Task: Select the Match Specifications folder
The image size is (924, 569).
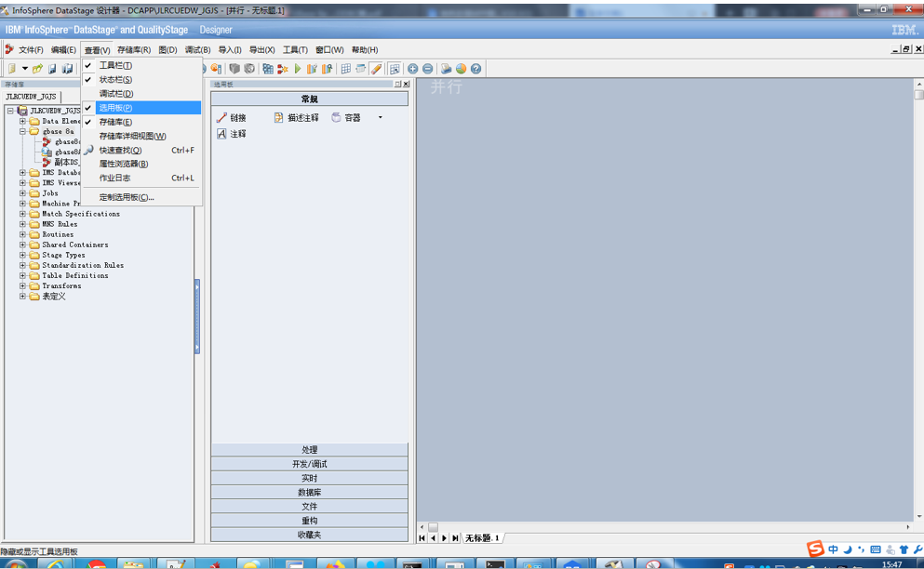Action: point(81,214)
